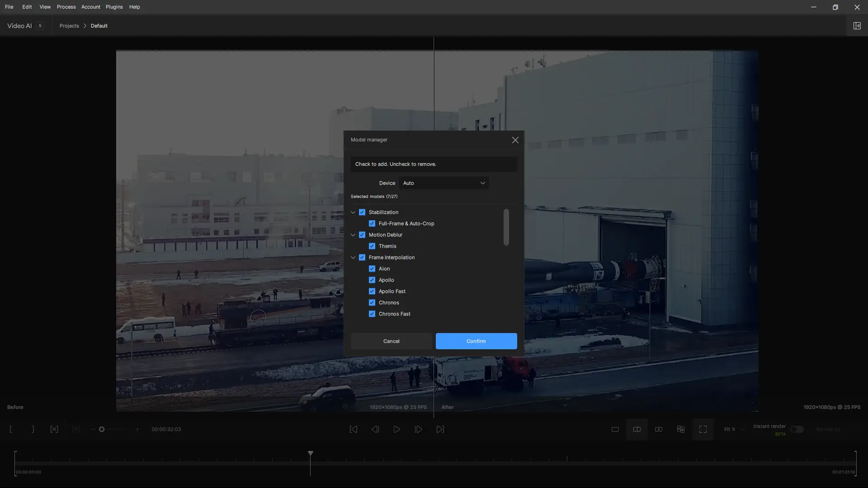Switch to single view mode
This screenshot has height=488, width=868.
[x=615, y=429]
